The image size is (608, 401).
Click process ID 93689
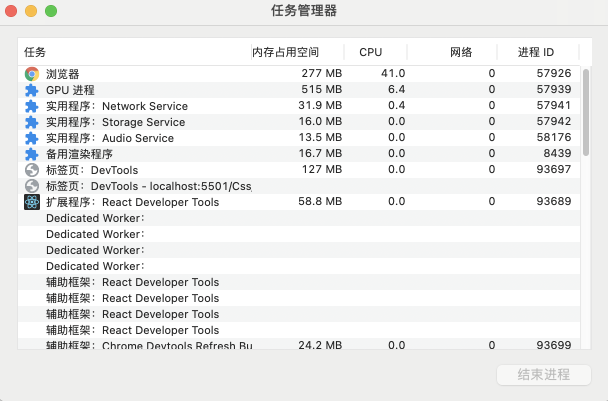[554, 201]
